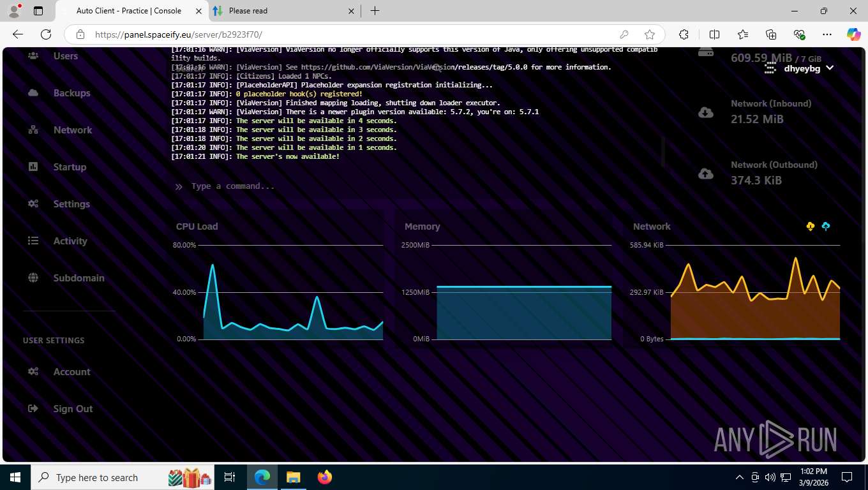The height and width of the screenshot is (490, 868).
Task: Click the taskbar search box
Action: tap(123, 477)
